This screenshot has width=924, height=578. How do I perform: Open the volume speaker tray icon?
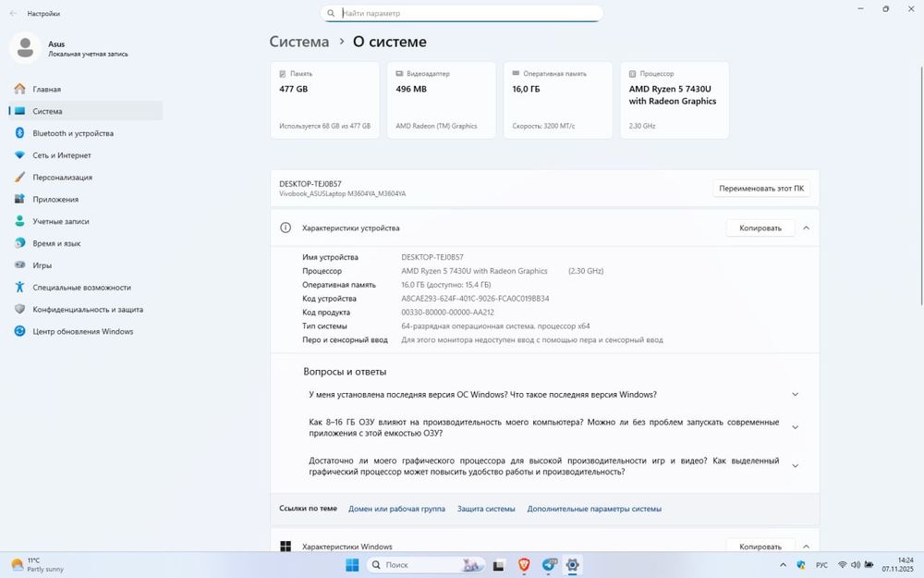pyautogui.click(x=856, y=565)
